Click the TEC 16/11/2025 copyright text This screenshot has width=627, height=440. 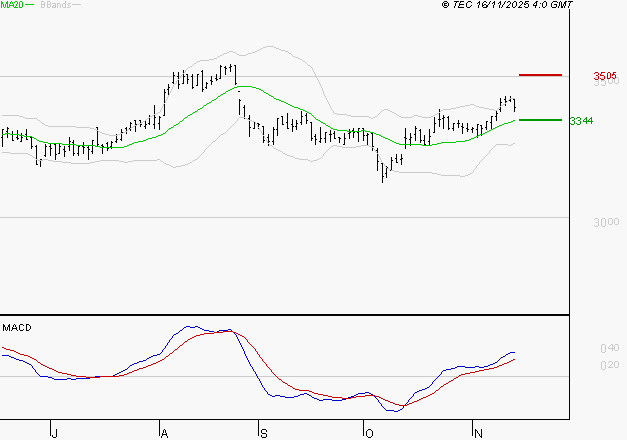[507, 5]
